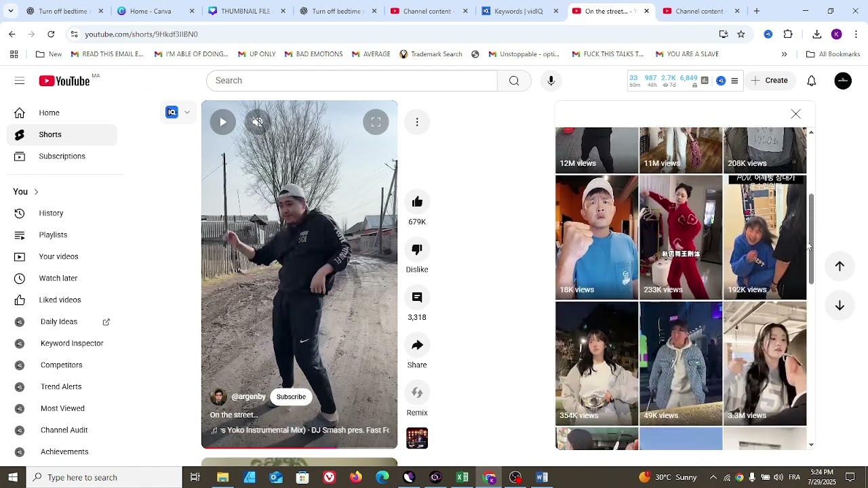Open the related short with 3.3M views

pyautogui.click(x=765, y=363)
